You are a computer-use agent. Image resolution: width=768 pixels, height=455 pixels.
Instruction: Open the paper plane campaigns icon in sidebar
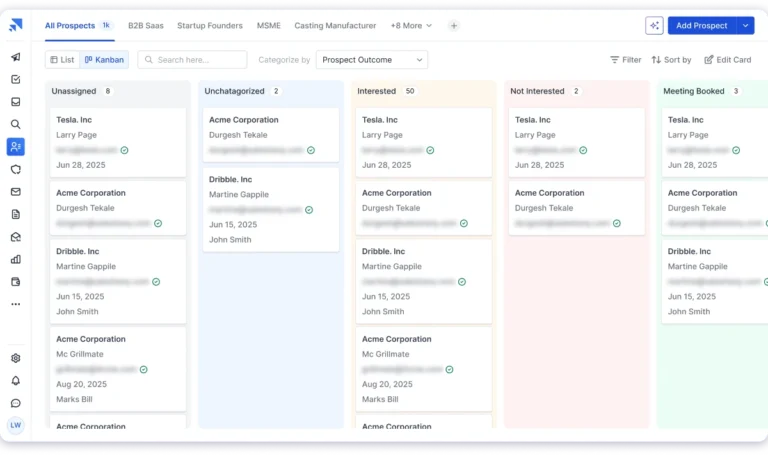coord(16,57)
